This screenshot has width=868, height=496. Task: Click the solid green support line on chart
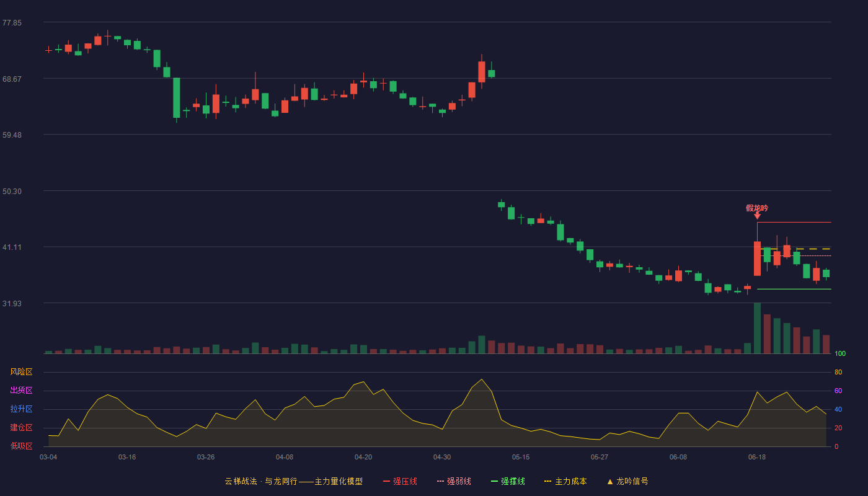pyautogui.click(x=794, y=289)
